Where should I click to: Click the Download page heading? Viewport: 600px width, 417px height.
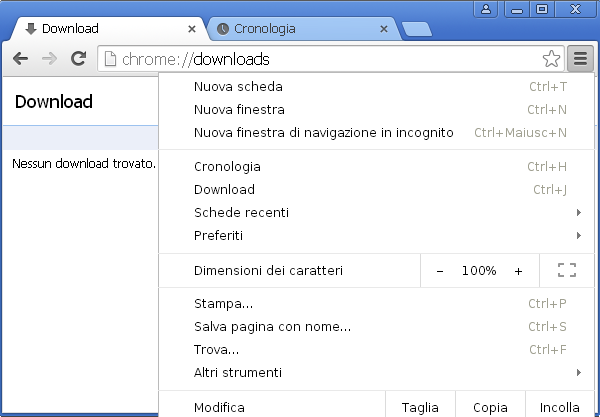click(54, 102)
